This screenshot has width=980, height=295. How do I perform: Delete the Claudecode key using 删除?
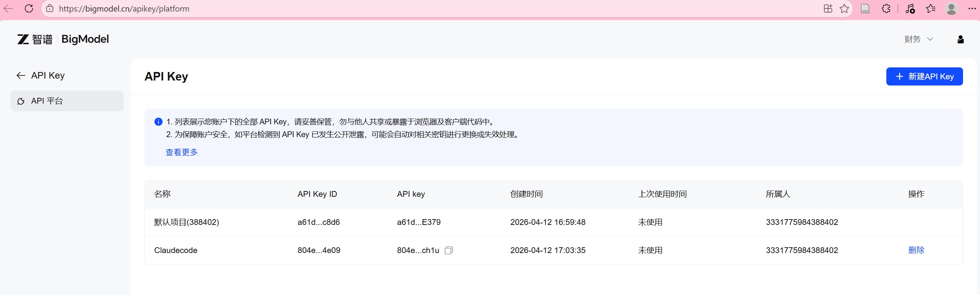click(x=916, y=250)
